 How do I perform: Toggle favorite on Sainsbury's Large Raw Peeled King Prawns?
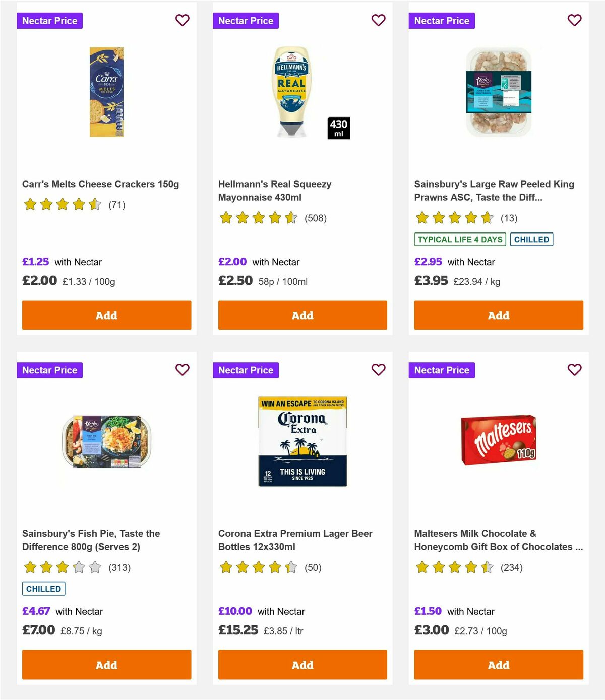574,20
